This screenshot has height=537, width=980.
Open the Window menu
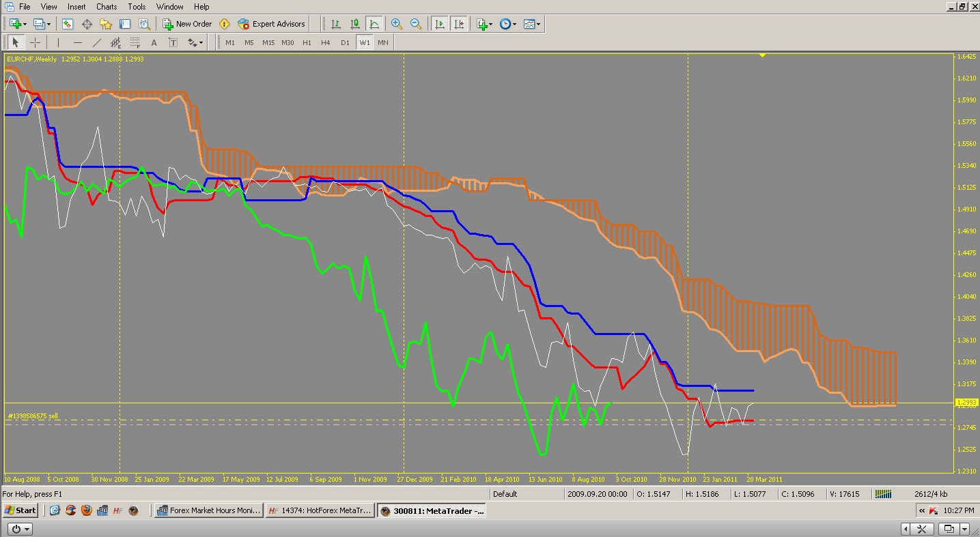coord(169,7)
